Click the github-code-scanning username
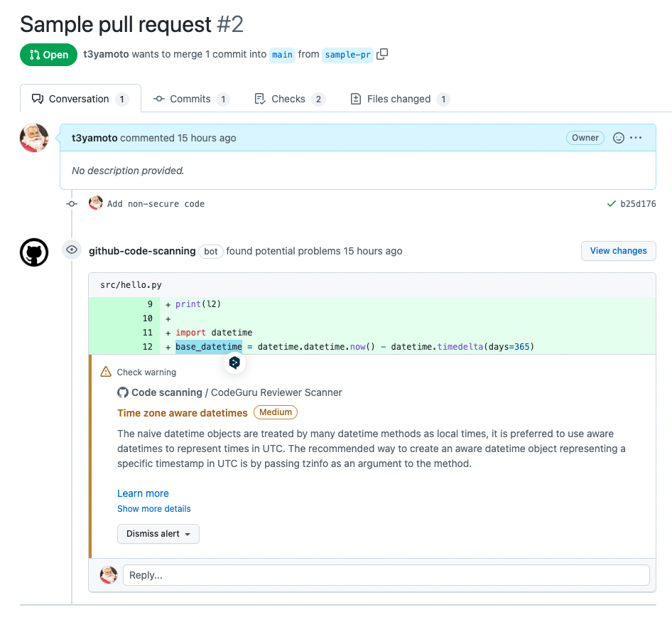This screenshot has width=672, height=617. pyautogui.click(x=142, y=251)
